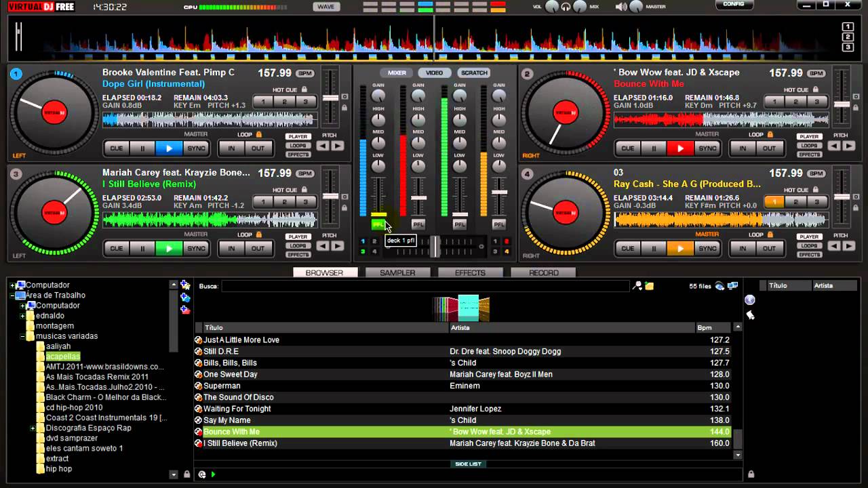The height and width of the screenshot is (488, 868).
Task: Toggle the fourth PFL button on mixer
Action: tap(499, 224)
